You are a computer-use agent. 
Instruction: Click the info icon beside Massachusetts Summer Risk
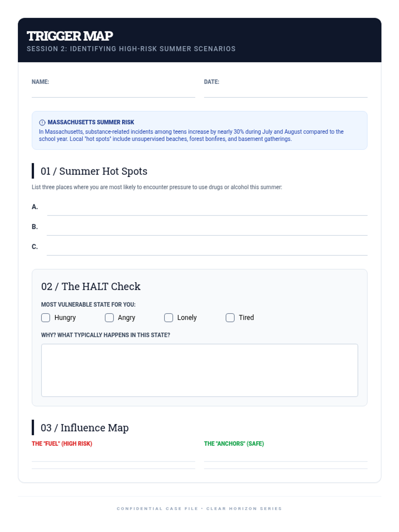pyautogui.click(x=42, y=122)
